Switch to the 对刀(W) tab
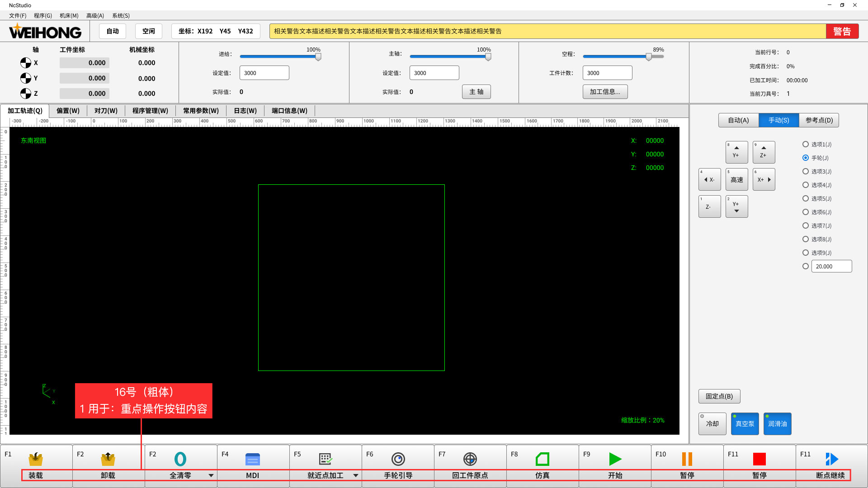This screenshot has height=488, width=868. pos(106,111)
